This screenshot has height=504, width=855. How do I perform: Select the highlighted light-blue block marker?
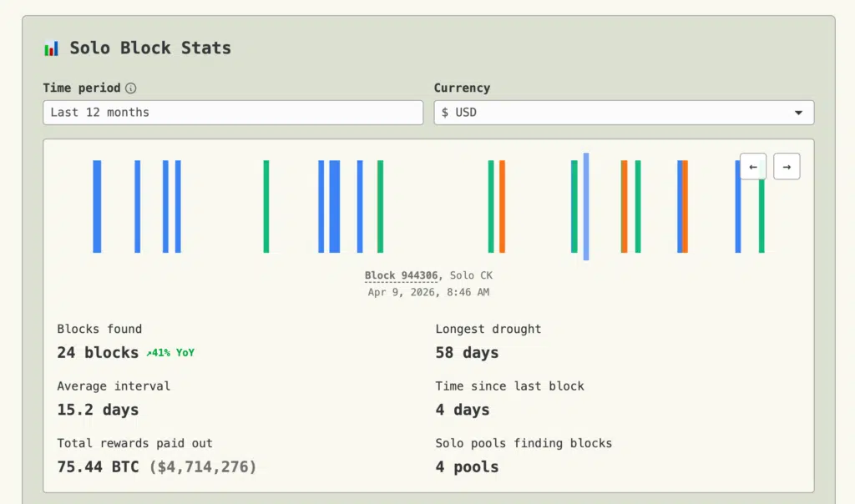(x=586, y=206)
